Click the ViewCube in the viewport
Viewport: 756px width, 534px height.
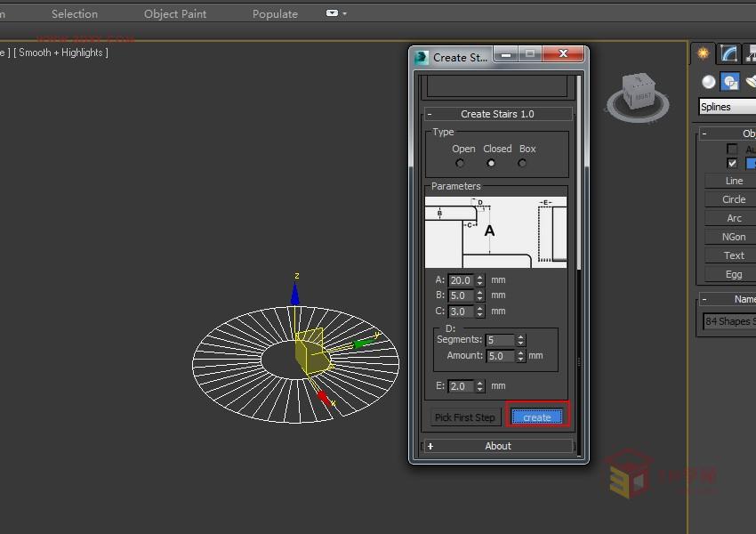pos(638,93)
